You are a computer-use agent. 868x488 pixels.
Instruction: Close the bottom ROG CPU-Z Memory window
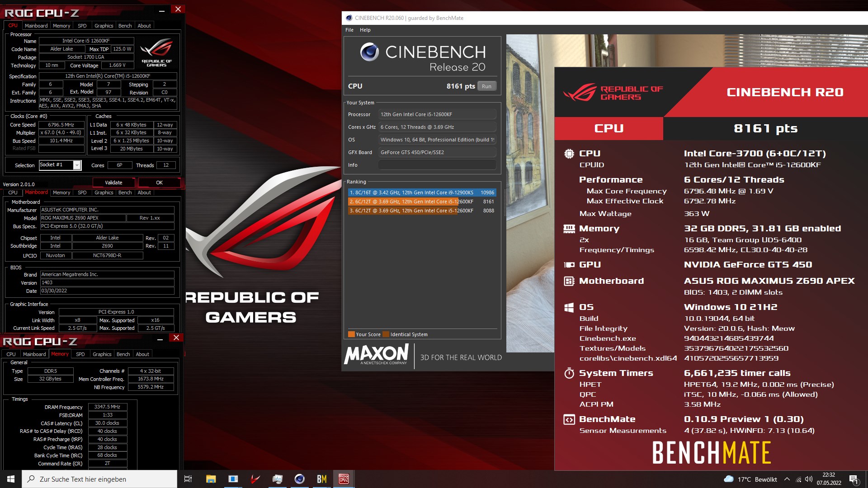click(176, 338)
